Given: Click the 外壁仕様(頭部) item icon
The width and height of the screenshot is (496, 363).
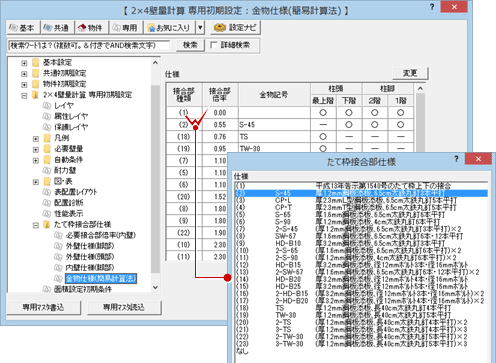Looking at the screenshot, I should (59, 257).
